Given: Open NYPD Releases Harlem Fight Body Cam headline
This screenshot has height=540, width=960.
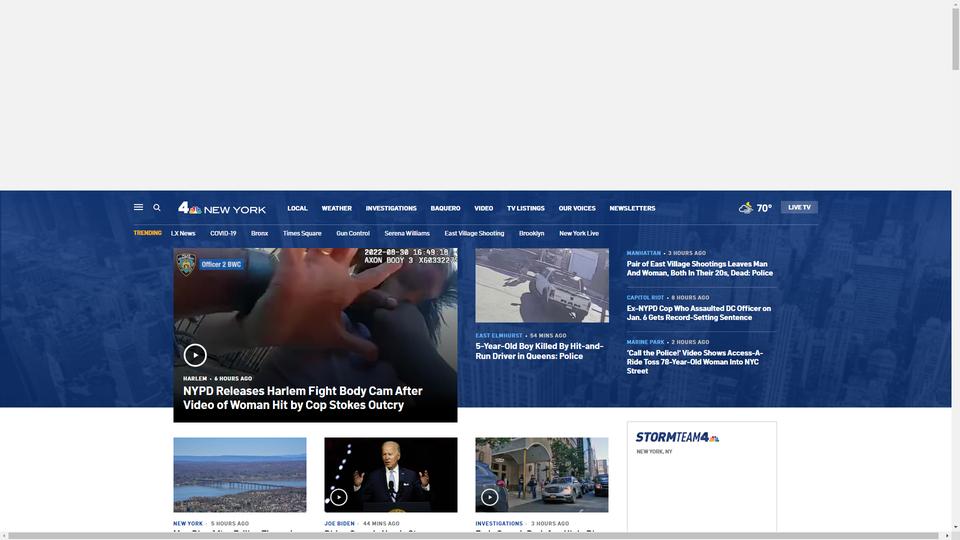Looking at the screenshot, I should click(303, 398).
